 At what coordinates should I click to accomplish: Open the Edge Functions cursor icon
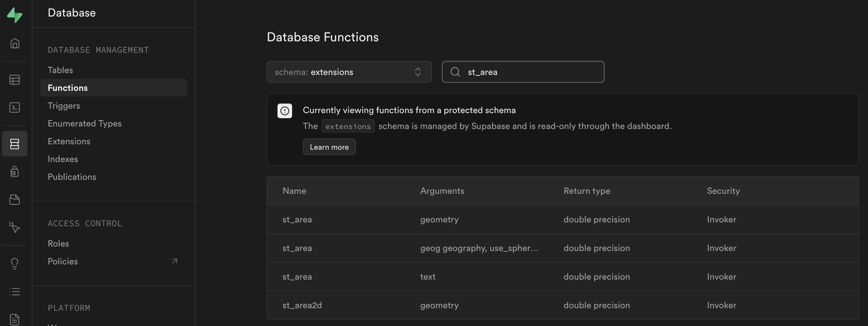15,227
